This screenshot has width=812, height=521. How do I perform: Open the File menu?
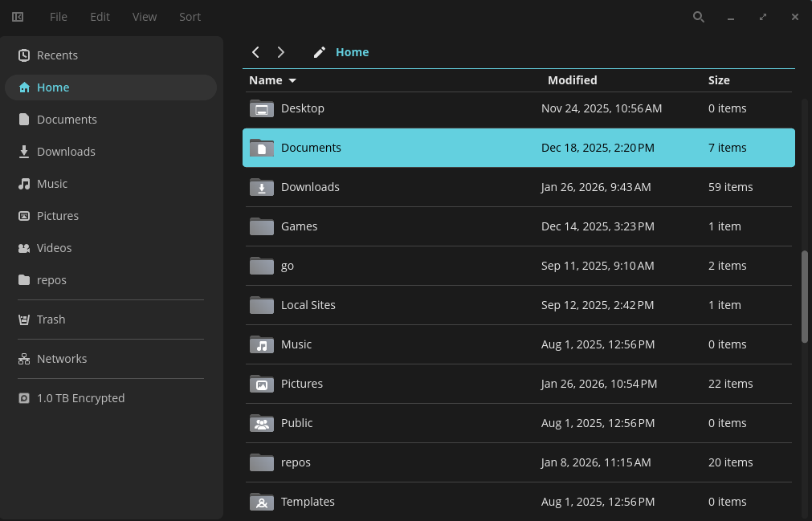[x=58, y=16]
